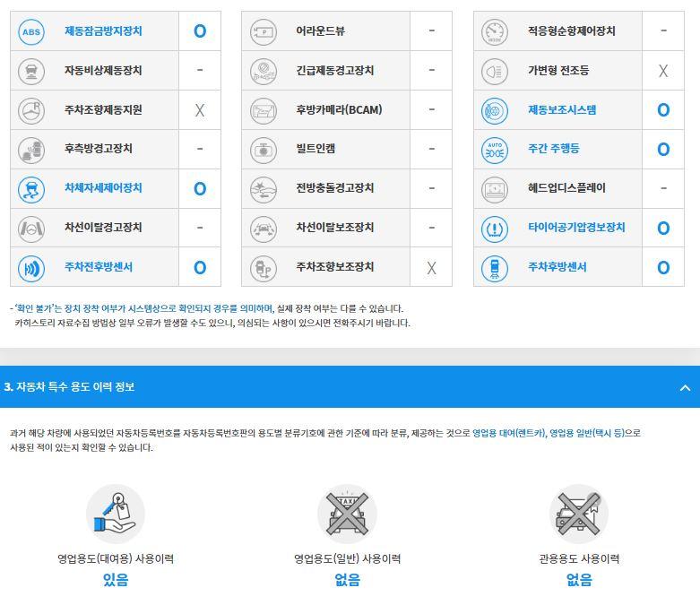Viewport: 700px width, 605px height.
Task: Click the 주차후방센서 label
Action: point(557,267)
